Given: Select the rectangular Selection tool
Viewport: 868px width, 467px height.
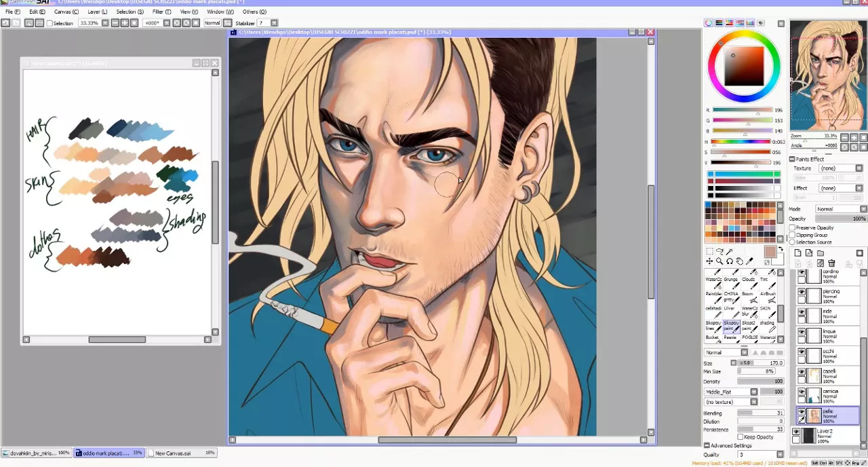Looking at the screenshot, I should tap(709, 251).
